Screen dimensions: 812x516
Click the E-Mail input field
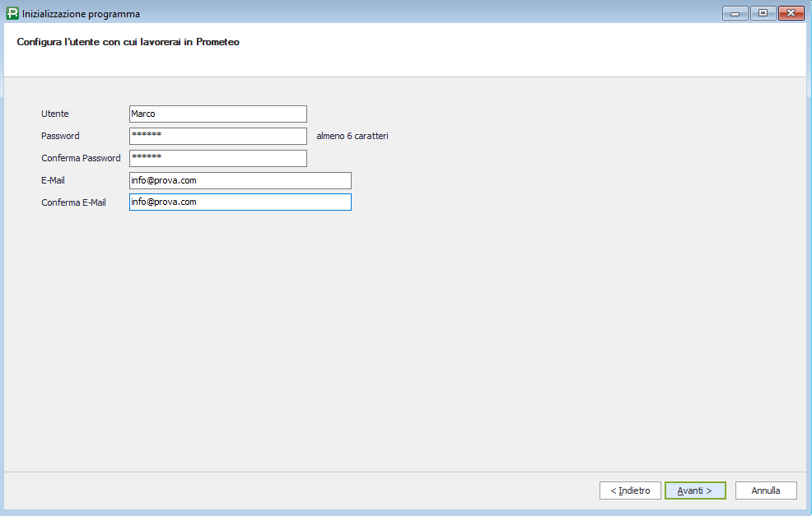tap(240, 180)
